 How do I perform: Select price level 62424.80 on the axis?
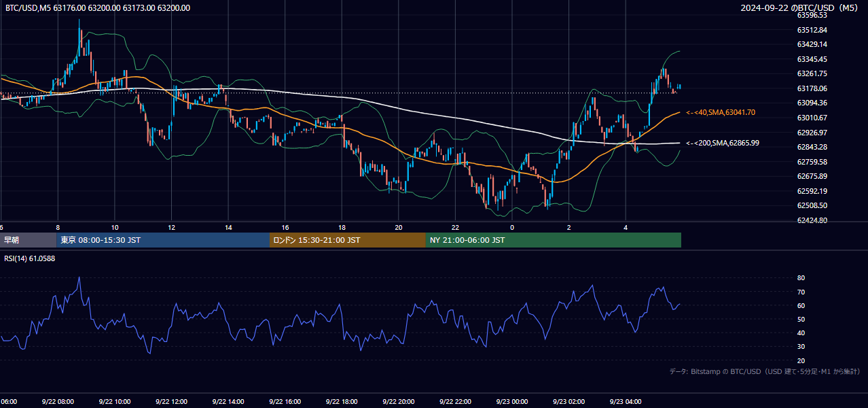812,220
